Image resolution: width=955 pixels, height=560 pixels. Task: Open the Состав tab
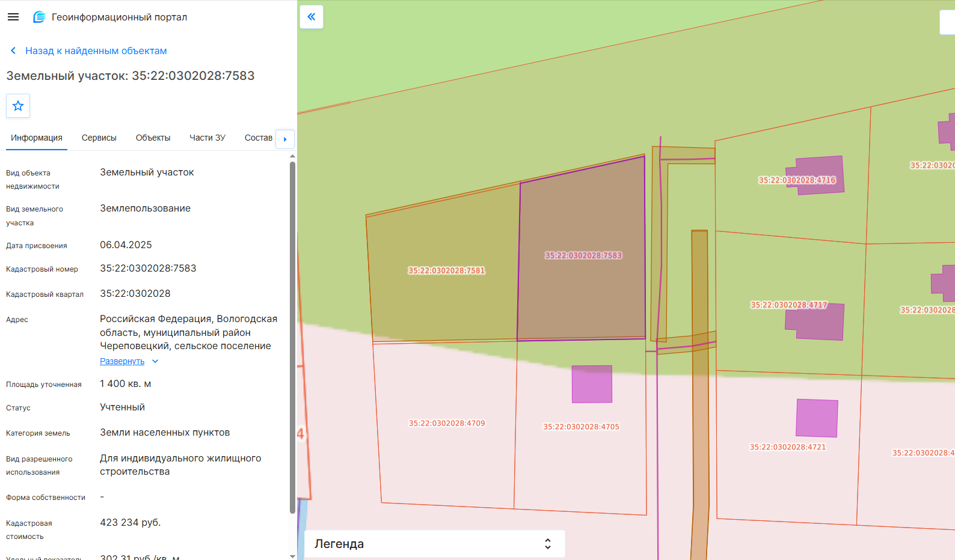coord(259,138)
